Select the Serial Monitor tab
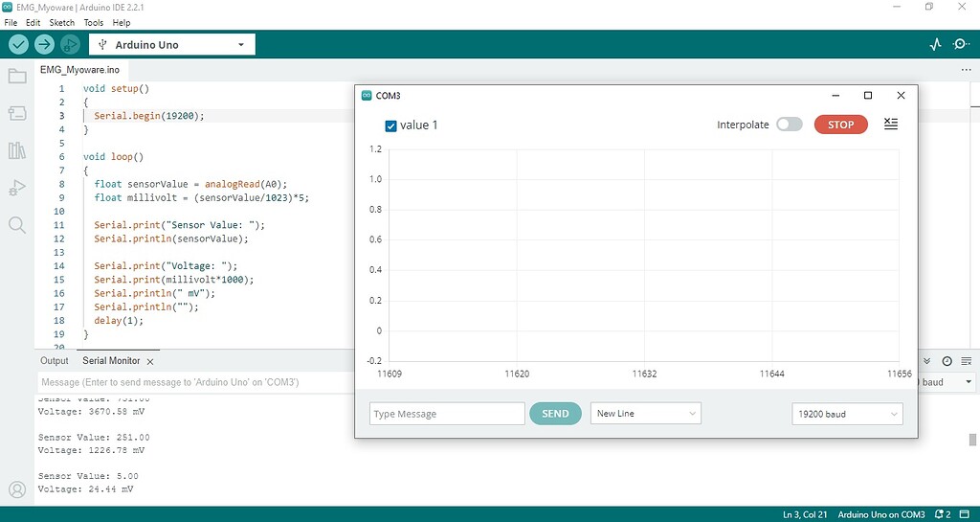Screen dimensions: 980x522 (111, 361)
